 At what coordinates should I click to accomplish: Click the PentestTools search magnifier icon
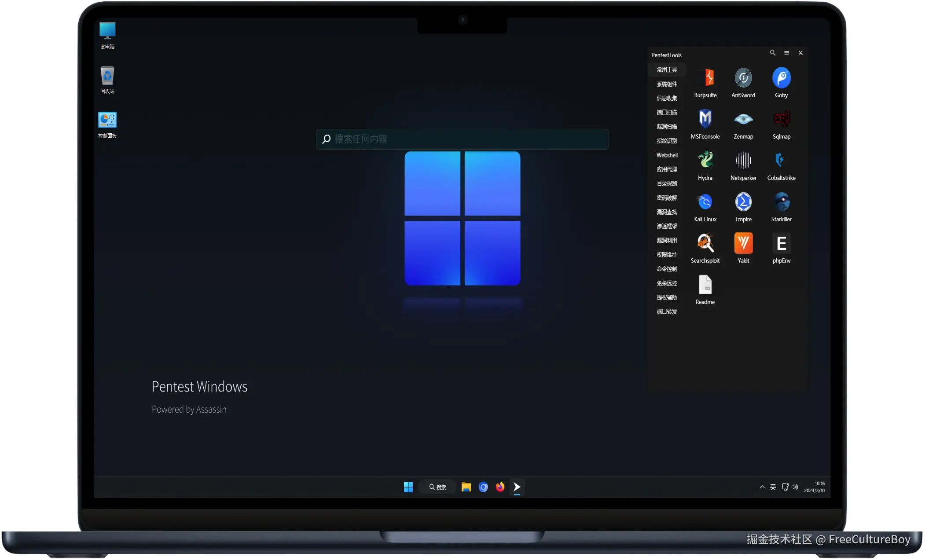pyautogui.click(x=772, y=53)
